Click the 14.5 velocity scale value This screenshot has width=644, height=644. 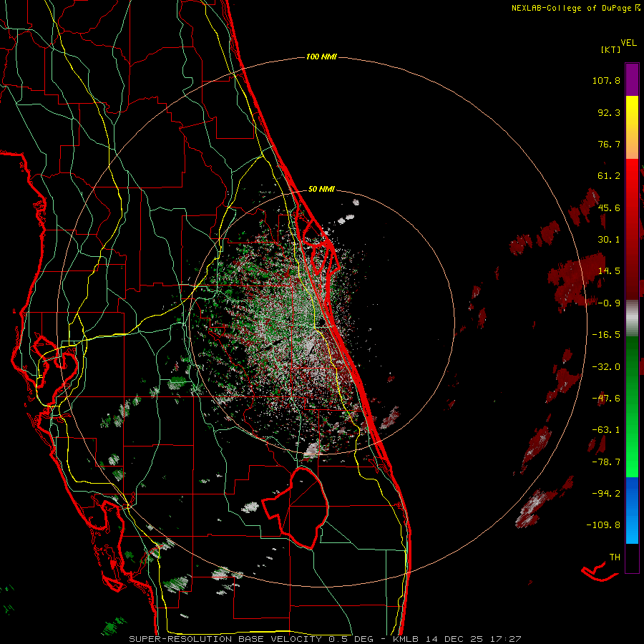[609, 271]
